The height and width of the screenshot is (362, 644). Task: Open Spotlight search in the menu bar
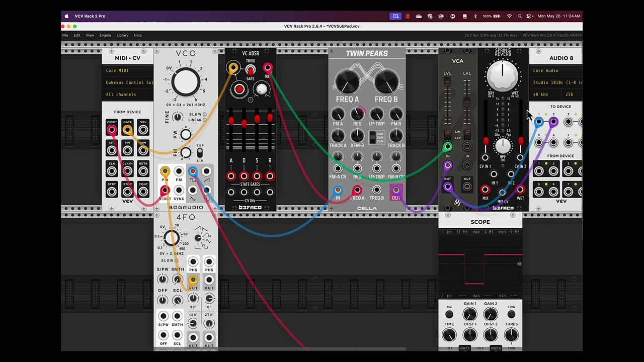(x=520, y=16)
